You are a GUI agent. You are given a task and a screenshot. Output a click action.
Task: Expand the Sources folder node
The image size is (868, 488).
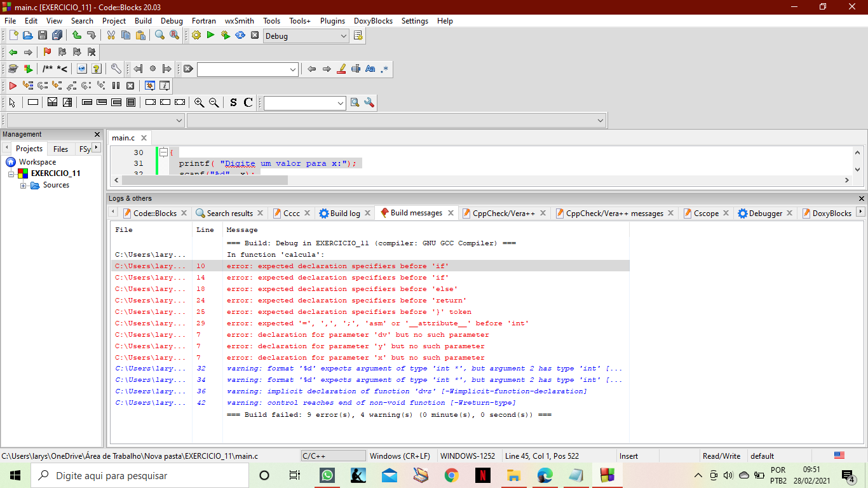click(24, 186)
